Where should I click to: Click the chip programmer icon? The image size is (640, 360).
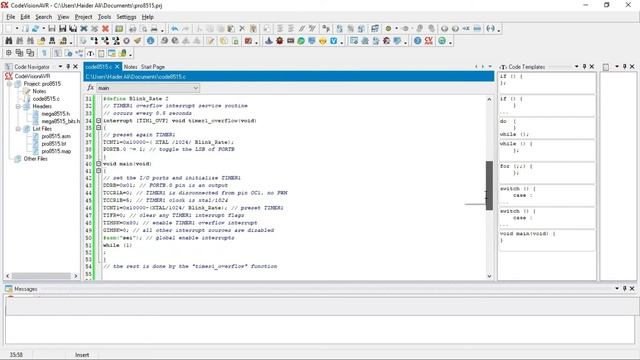pyautogui.click(x=291, y=41)
